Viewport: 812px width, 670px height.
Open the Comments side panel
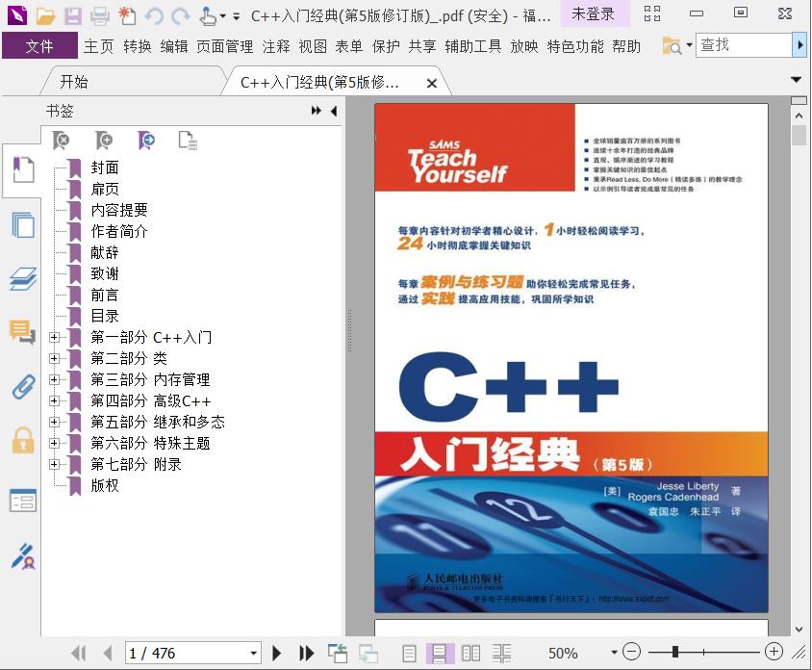pyautogui.click(x=23, y=332)
